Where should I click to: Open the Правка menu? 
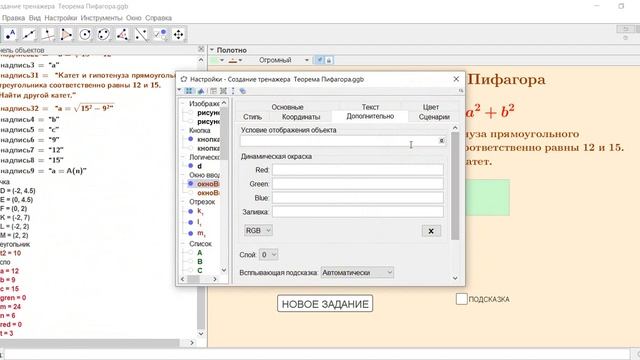pos(13,18)
